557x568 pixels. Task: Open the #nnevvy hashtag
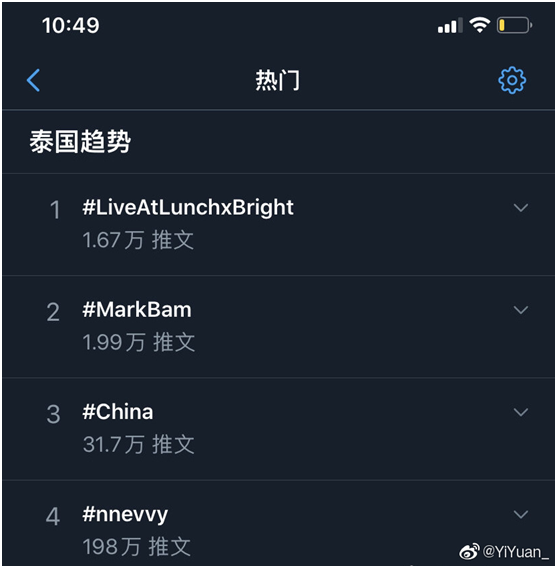(x=125, y=515)
